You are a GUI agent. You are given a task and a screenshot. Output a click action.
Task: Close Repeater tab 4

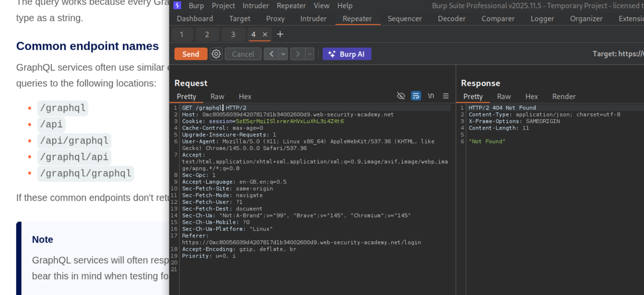[x=265, y=34]
